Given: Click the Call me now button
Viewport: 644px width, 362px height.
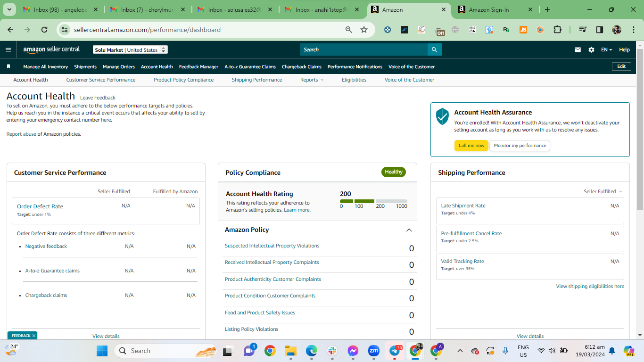Looking at the screenshot, I should 471,146.
